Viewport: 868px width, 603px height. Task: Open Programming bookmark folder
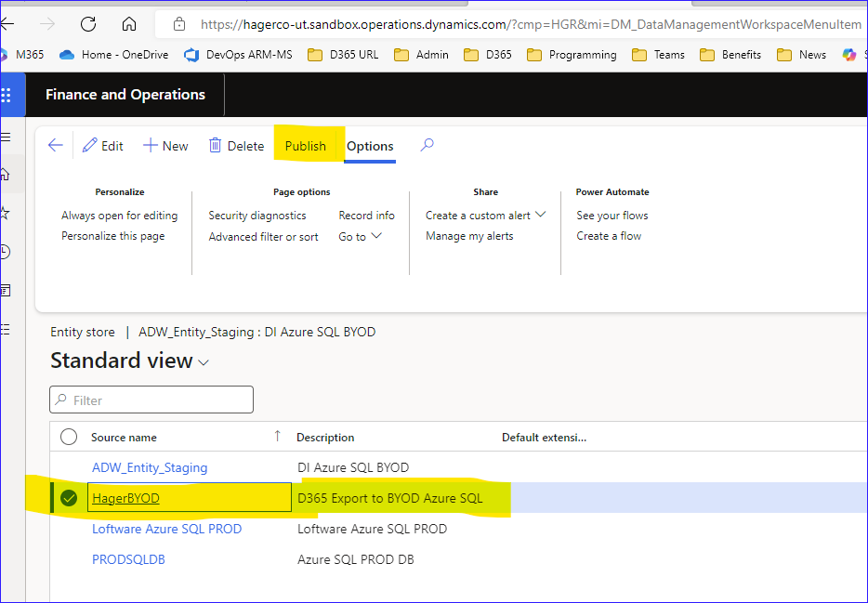(x=572, y=54)
